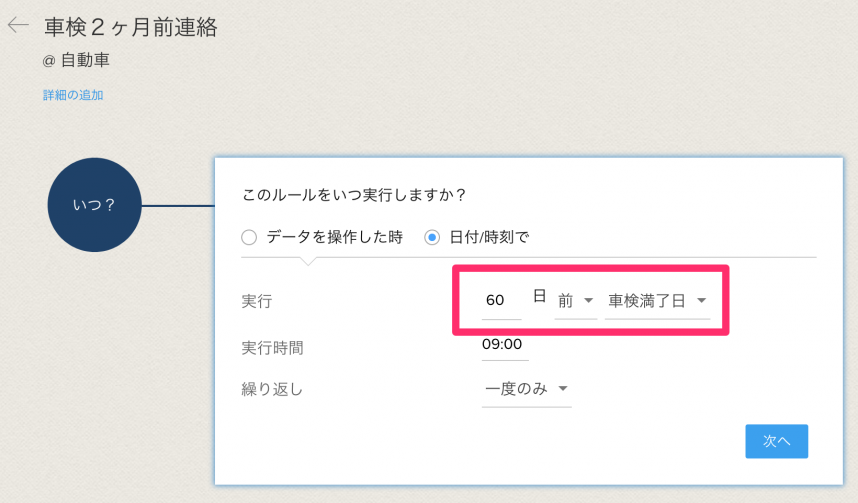
Task: Click the rule title 車検２ヶ月前連絡
Action: [x=131, y=27]
